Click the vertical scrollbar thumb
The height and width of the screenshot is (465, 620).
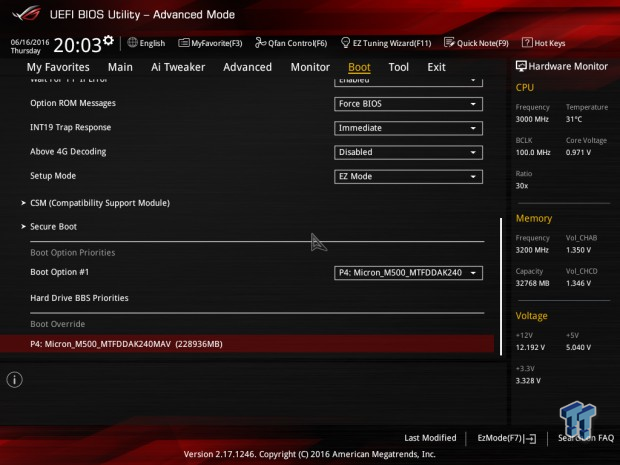[x=501, y=287]
